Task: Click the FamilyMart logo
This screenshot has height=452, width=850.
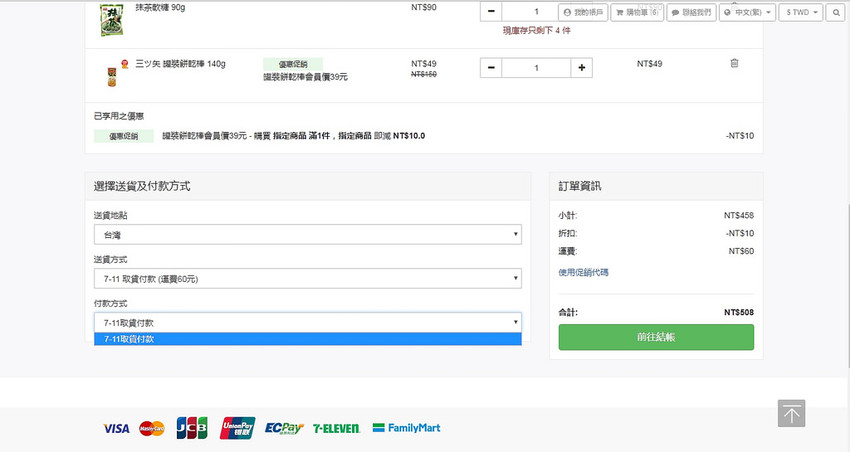Action: point(407,428)
